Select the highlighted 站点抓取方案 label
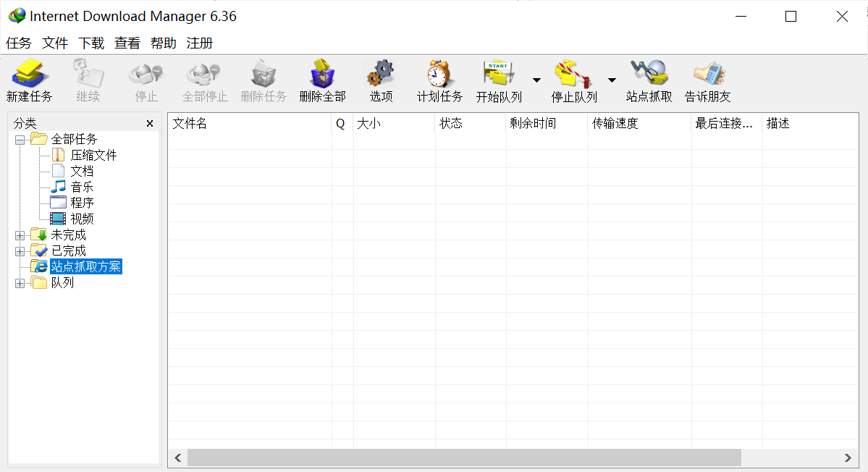This screenshot has width=868, height=472. [86, 266]
